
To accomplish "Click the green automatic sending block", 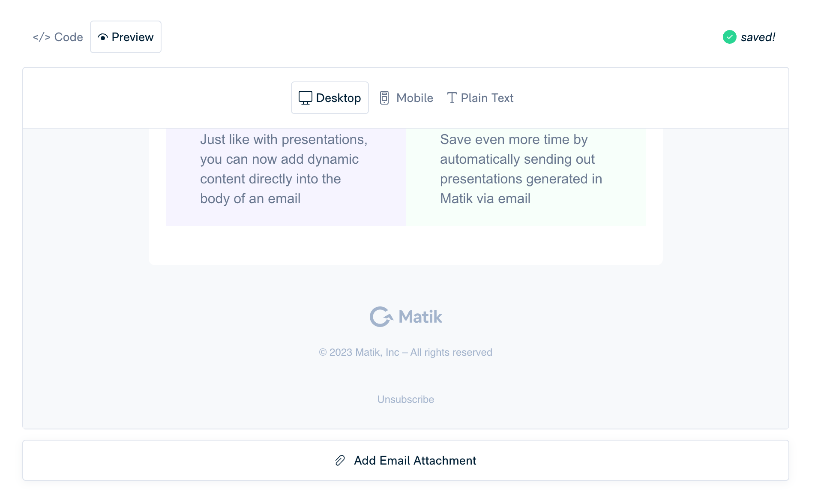I will tap(526, 177).
